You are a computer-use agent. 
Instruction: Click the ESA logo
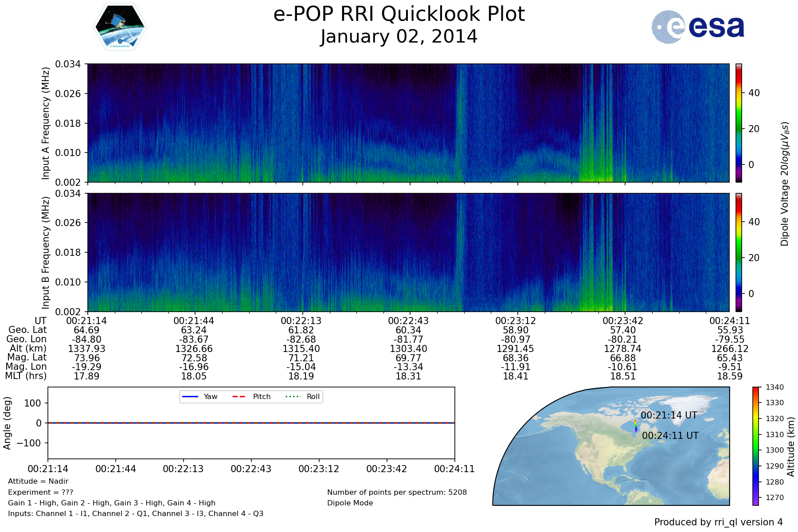tap(698, 27)
